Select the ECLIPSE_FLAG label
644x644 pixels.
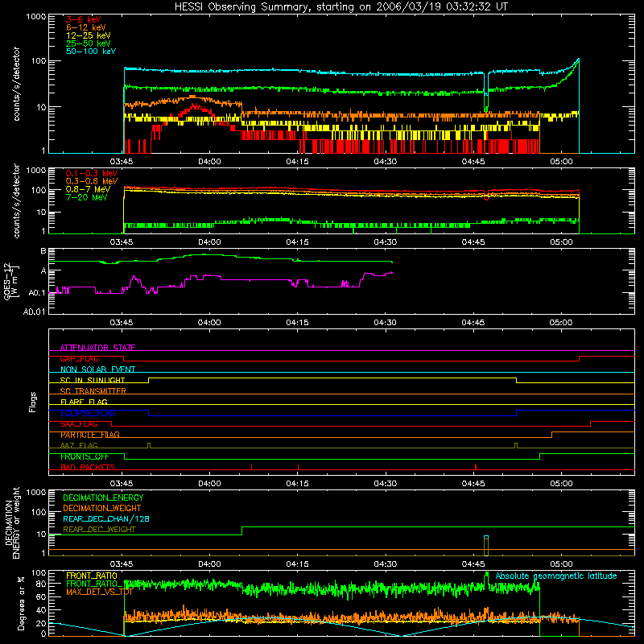[x=88, y=413]
